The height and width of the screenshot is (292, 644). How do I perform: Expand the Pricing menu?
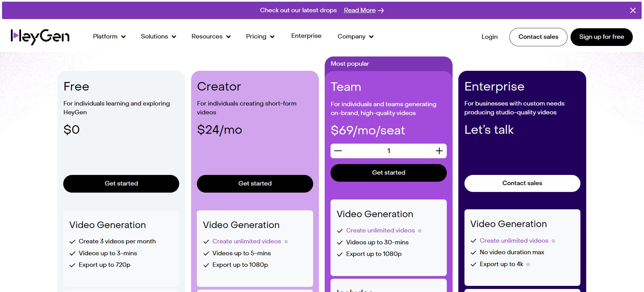click(260, 36)
